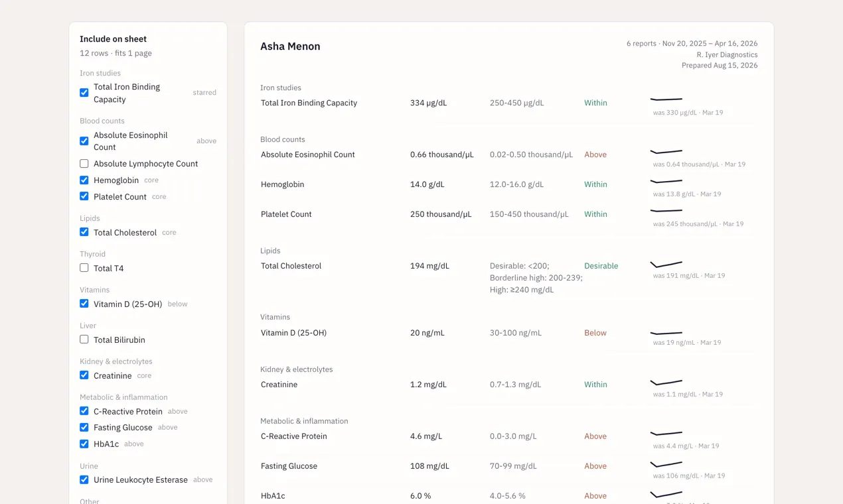Untick the Vitamin D (25-OH) checkbox

(x=84, y=304)
